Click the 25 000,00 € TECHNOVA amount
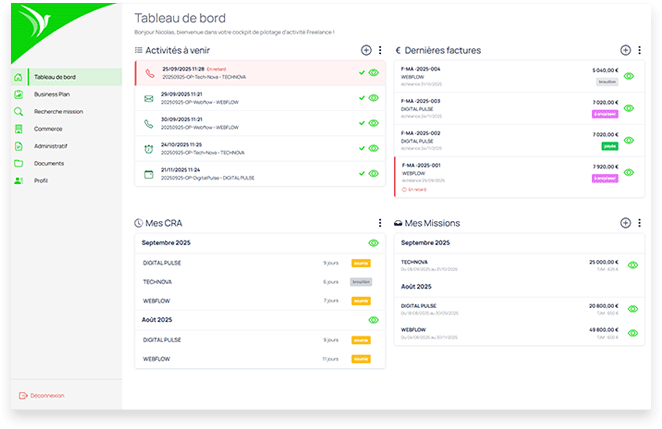 tap(604, 262)
